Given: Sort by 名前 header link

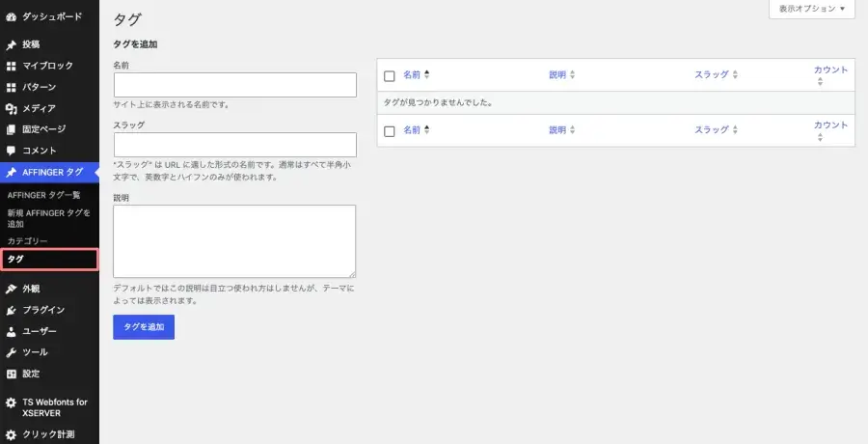Looking at the screenshot, I should point(411,75).
